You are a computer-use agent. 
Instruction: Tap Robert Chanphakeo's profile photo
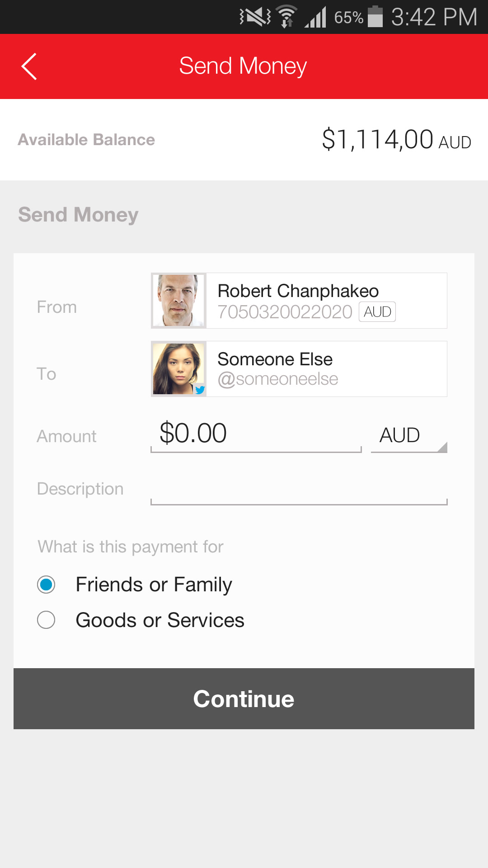[179, 301]
